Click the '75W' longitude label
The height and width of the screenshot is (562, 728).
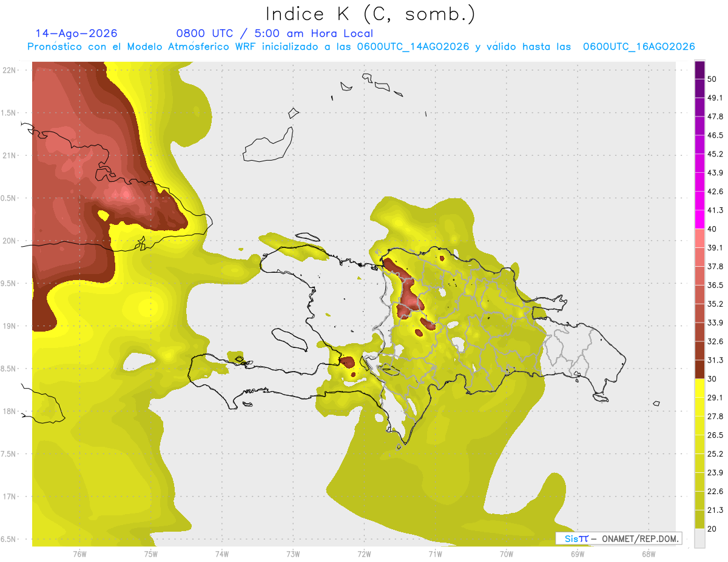click(150, 554)
